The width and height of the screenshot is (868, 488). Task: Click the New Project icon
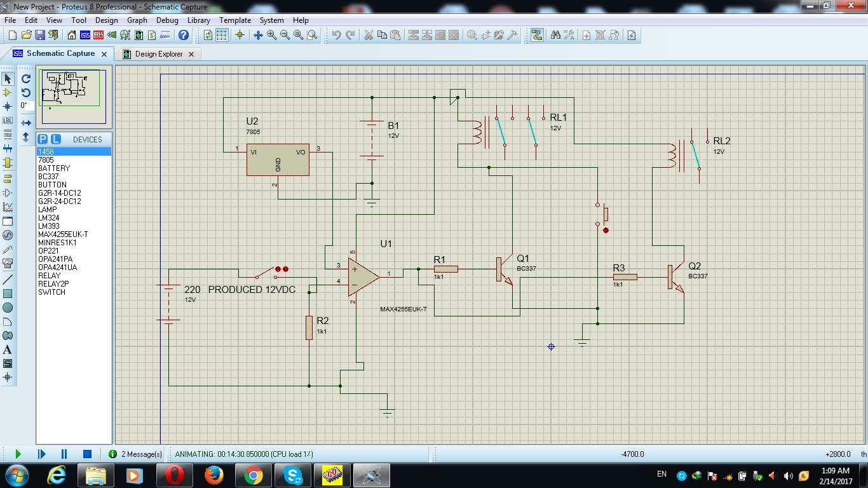12,35
